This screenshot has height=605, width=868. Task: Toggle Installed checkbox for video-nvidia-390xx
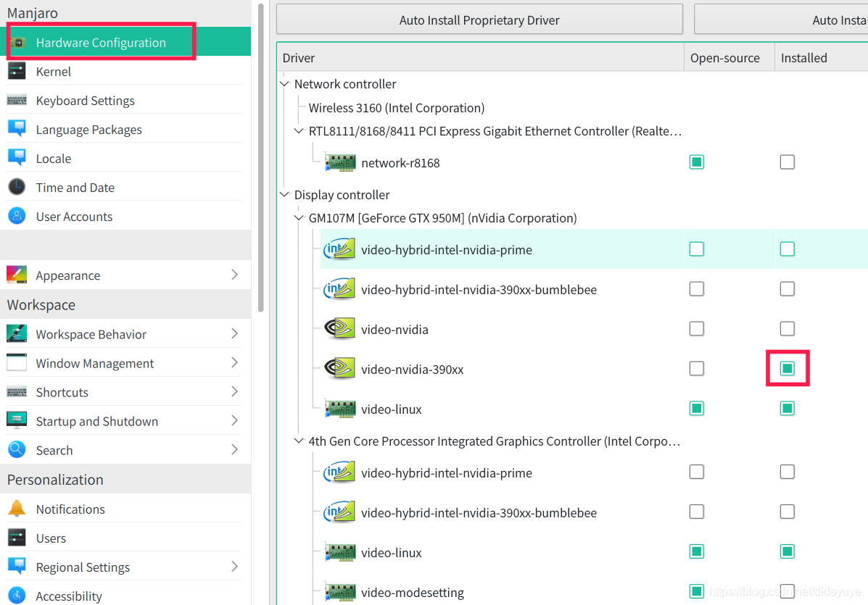pos(788,368)
